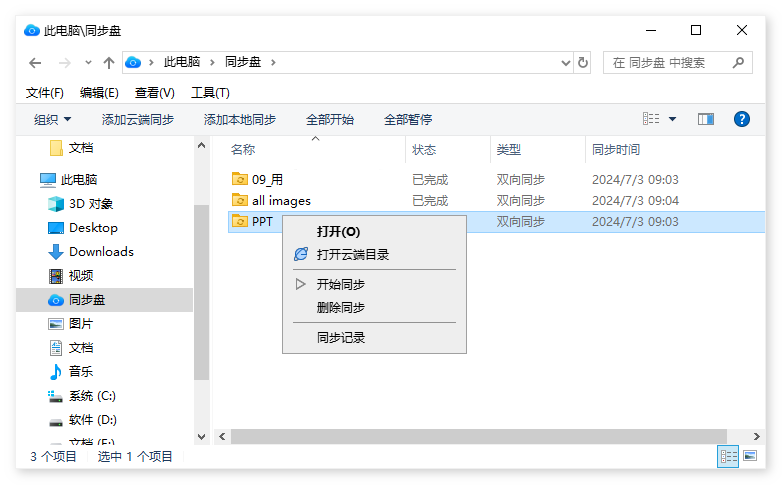
Task: Switch to details view in status bar
Action: point(728,456)
